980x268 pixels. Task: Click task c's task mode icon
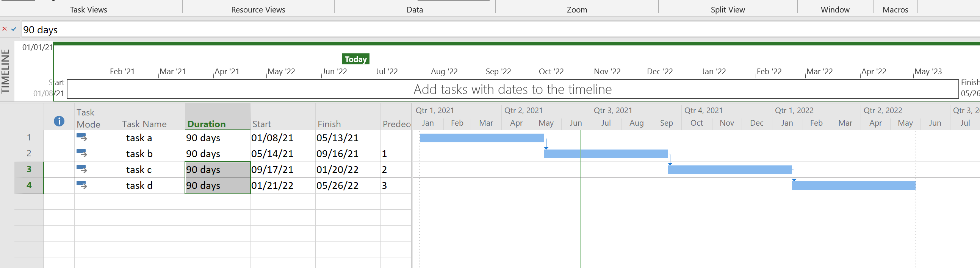(82, 170)
